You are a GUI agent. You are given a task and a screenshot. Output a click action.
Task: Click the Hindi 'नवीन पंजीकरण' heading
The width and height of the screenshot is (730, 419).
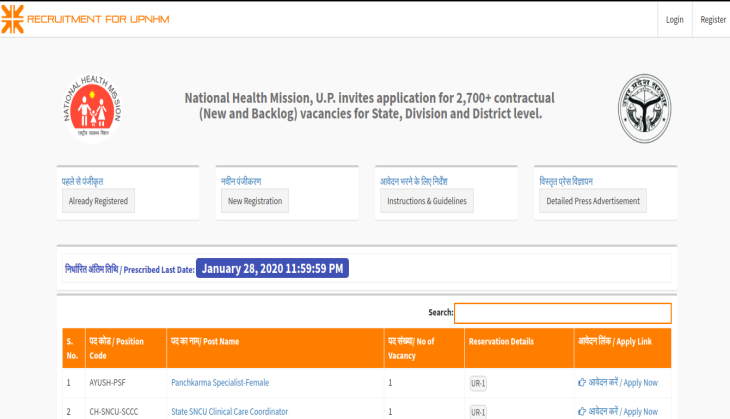coord(241,181)
